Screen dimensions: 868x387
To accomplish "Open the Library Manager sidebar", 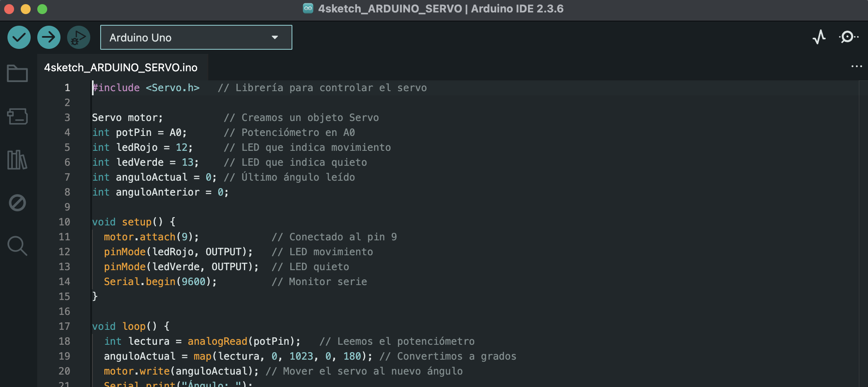I will (x=17, y=160).
